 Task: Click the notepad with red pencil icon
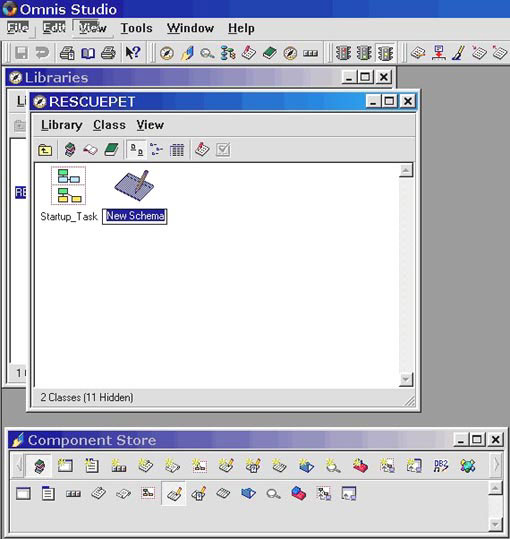click(249, 53)
